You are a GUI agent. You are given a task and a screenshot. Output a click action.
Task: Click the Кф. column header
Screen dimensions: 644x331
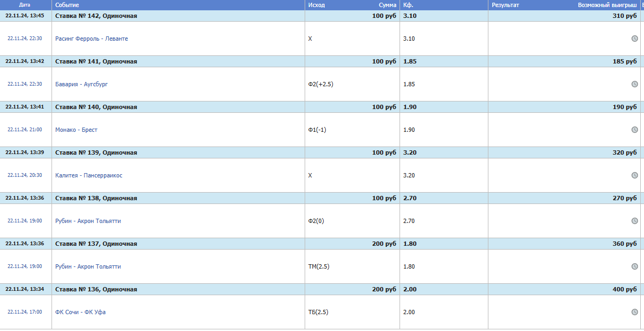(409, 5)
